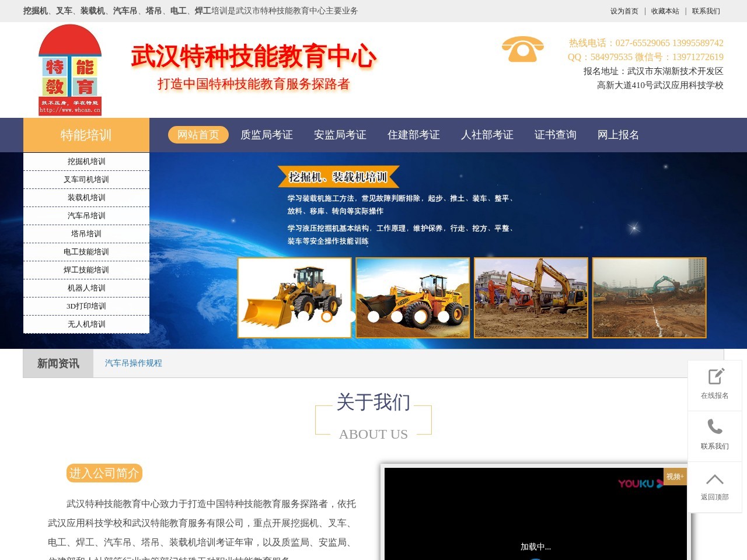Open the 网站首页 nav tab
747x560 pixels.
(198, 135)
